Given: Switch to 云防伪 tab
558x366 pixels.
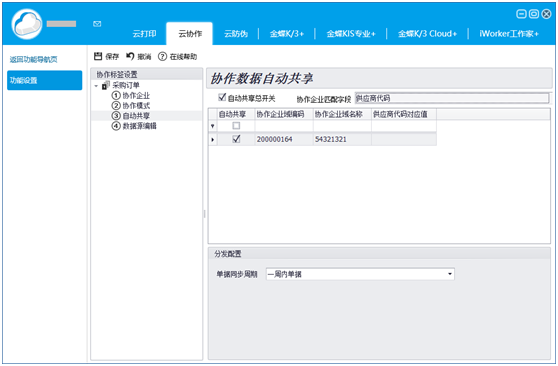Looking at the screenshot, I should point(236,34).
